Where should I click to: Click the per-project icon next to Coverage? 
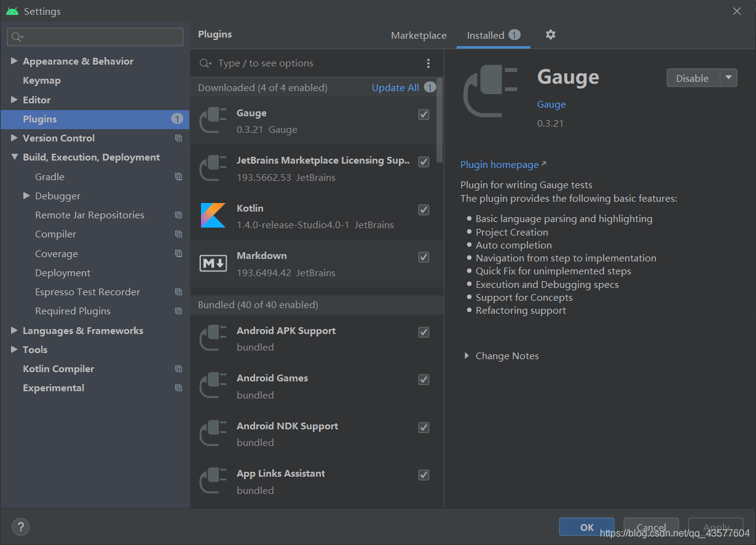tap(178, 253)
